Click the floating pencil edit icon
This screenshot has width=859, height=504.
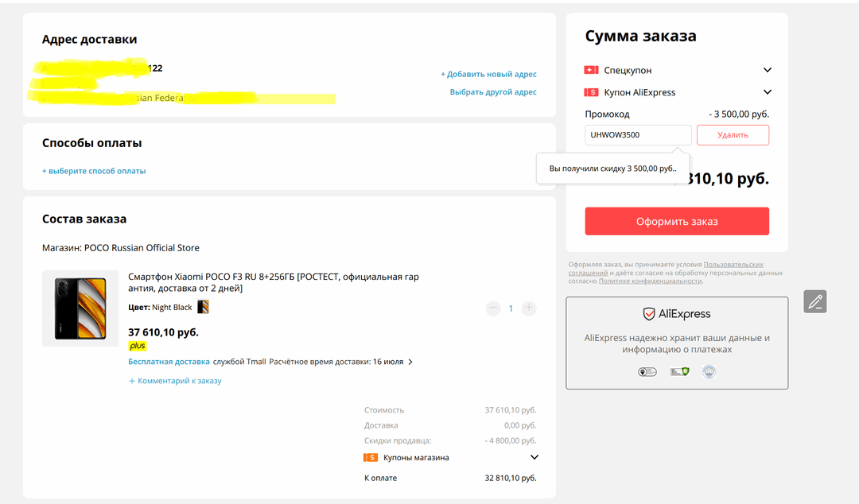point(814,301)
